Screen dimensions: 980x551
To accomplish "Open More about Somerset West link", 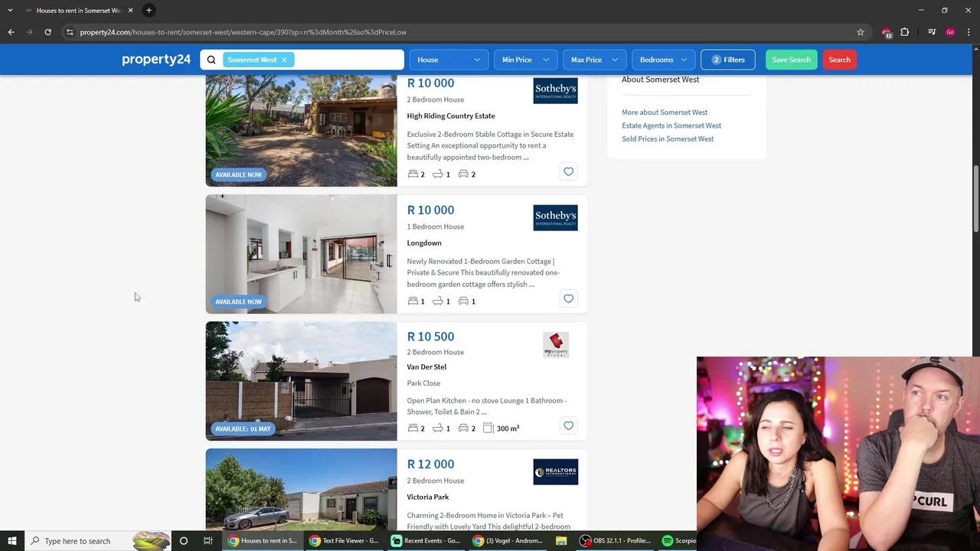I will pyautogui.click(x=665, y=112).
